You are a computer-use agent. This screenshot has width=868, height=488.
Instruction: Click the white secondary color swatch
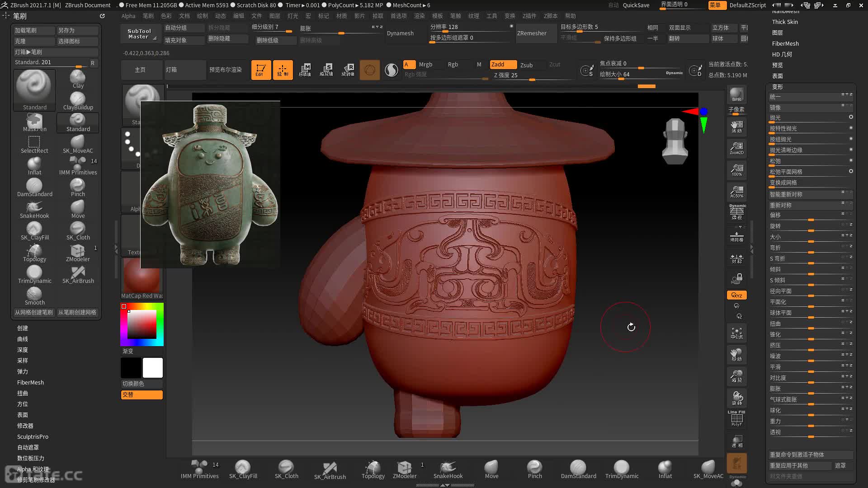(153, 368)
